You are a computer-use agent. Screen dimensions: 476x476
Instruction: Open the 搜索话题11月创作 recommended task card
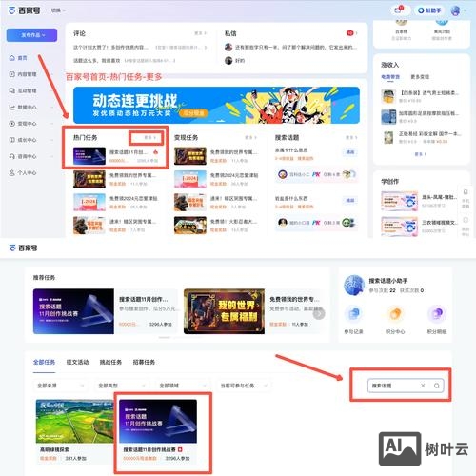(x=105, y=311)
